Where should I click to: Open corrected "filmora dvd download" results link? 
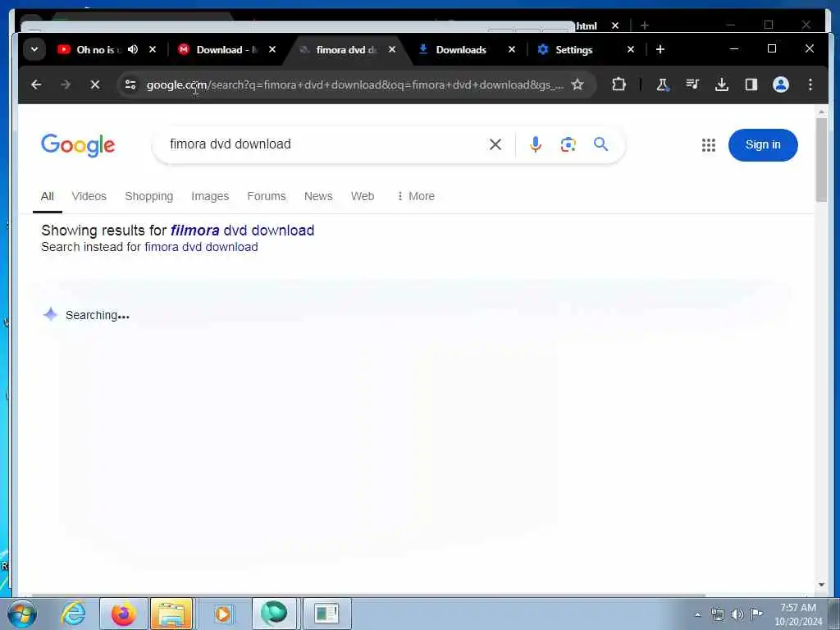pos(242,231)
